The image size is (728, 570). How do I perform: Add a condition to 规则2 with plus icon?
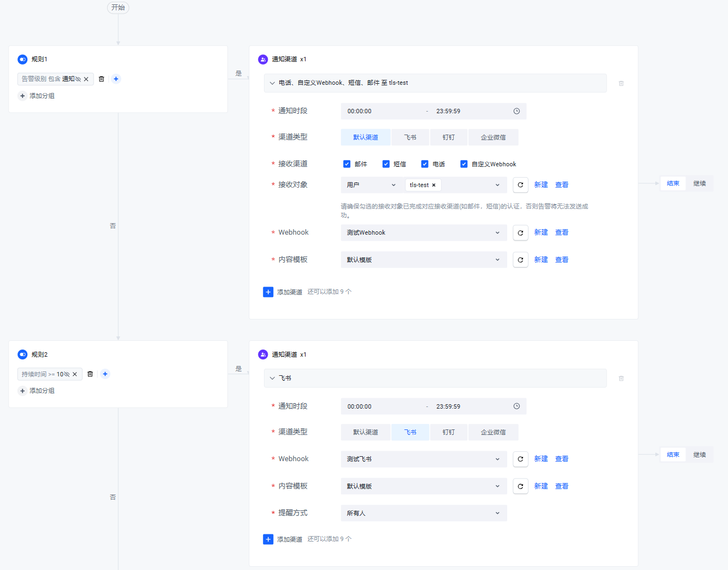pyautogui.click(x=105, y=374)
